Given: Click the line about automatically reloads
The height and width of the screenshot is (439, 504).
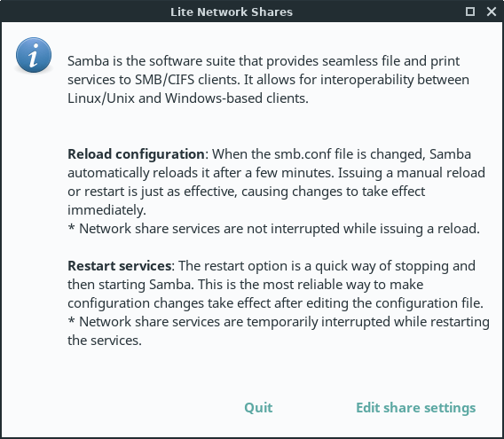Looking at the screenshot, I should tap(277, 173).
